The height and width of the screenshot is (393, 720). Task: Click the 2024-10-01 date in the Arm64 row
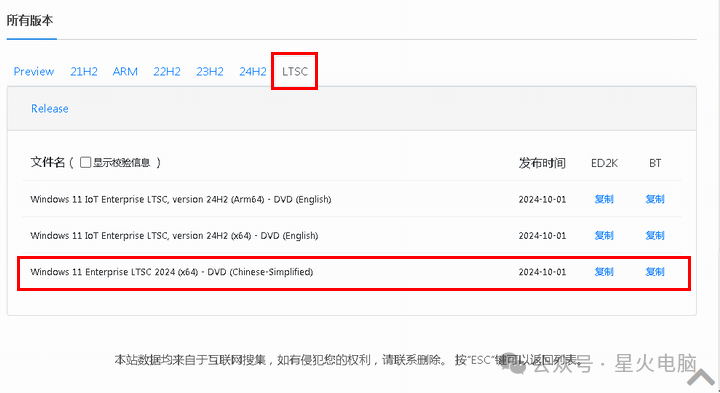(x=542, y=199)
